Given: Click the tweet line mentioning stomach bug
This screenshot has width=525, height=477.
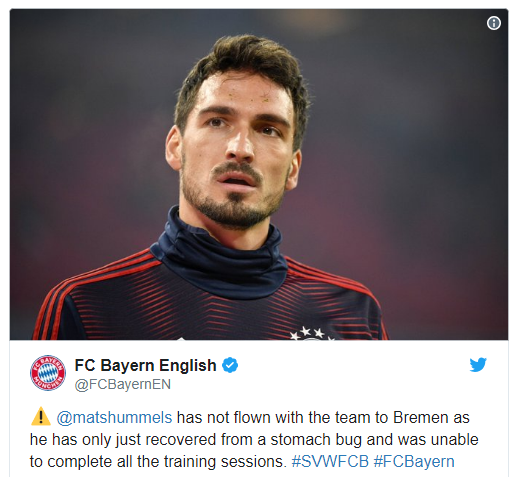Looking at the screenshot, I should click(254, 440).
